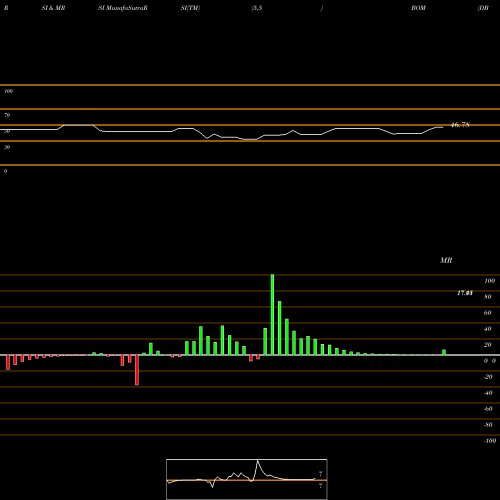This screenshot has height=500, width=500.
Task: Click the last small green bar at right
Action: pos(444,352)
